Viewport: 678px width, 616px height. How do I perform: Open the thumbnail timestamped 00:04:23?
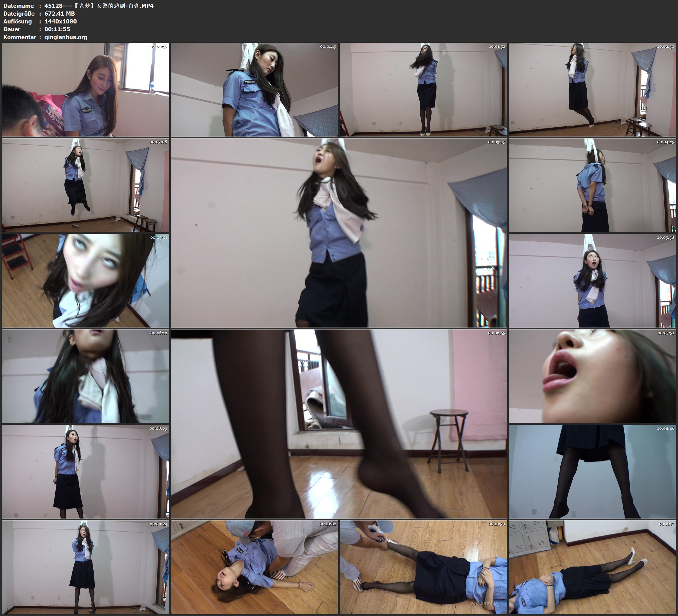[592, 185]
